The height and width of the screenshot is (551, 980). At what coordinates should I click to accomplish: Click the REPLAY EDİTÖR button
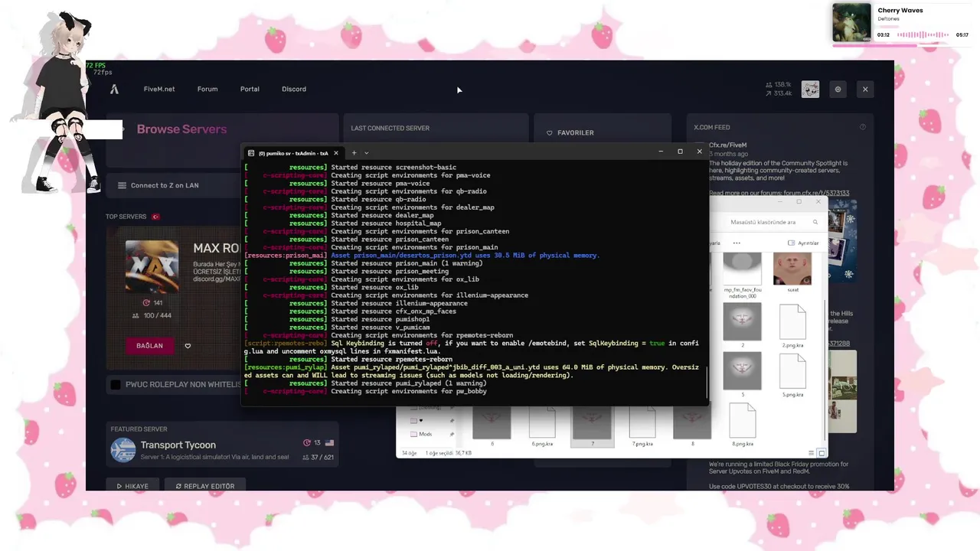coord(204,486)
